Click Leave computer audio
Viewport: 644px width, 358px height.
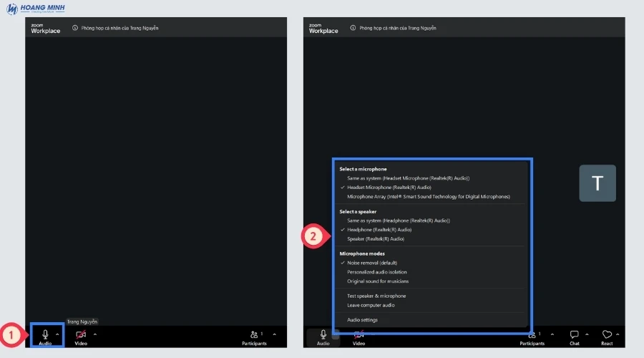(x=371, y=305)
